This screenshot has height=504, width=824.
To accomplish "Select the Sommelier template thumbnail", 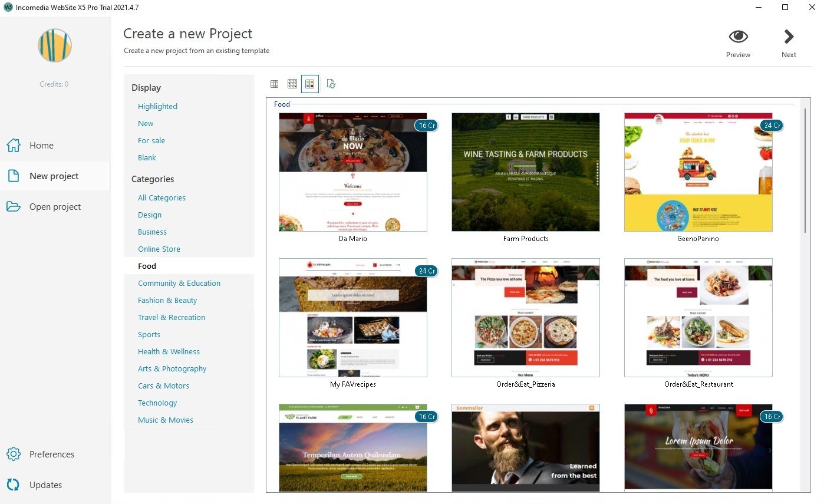I will (x=526, y=447).
